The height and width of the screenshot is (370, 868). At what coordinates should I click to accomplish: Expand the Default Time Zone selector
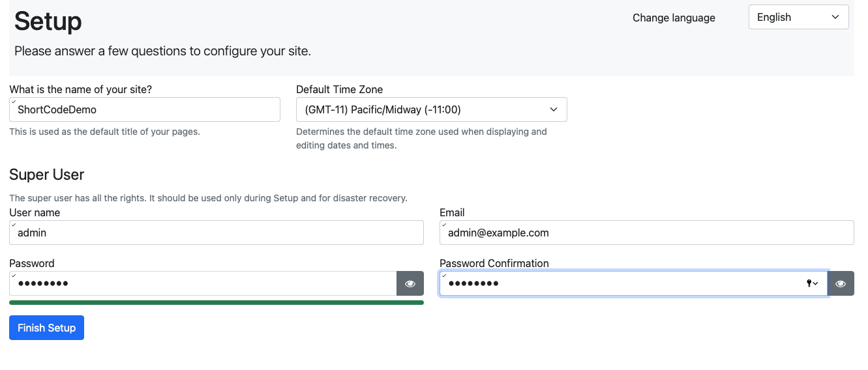pyautogui.click(x=432, y=109)
